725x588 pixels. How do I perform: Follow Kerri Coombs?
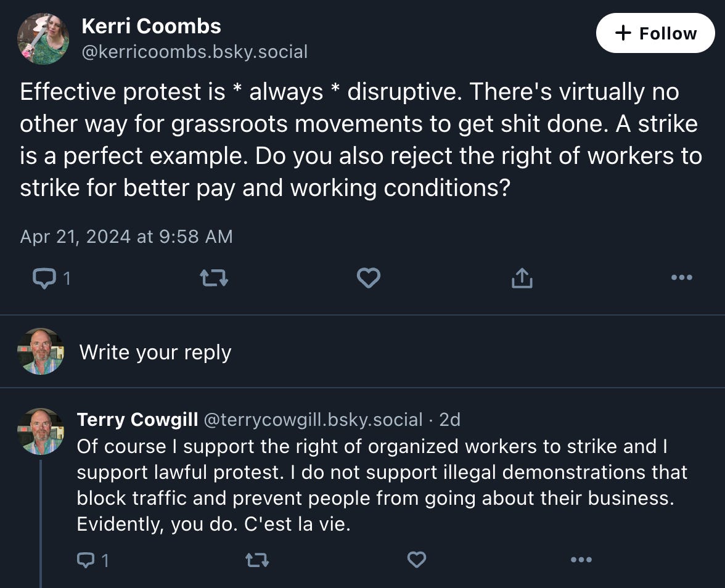655,33
